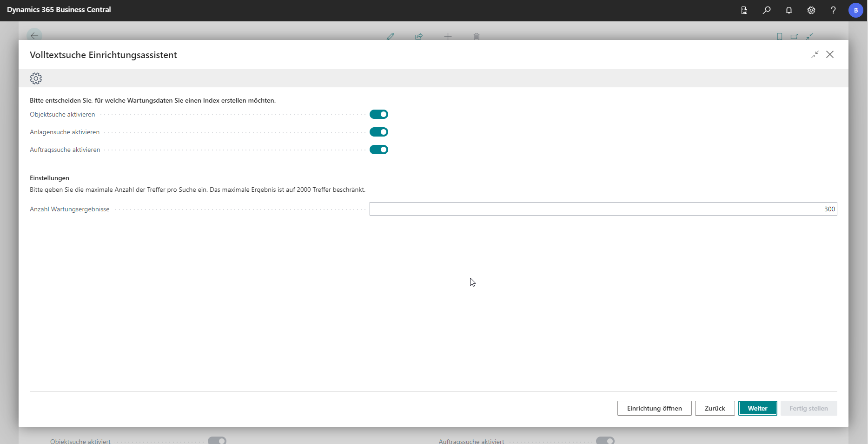Click the back arrow behind the dialog
This screenshot has width=868, height=444.
coord(34,35)
